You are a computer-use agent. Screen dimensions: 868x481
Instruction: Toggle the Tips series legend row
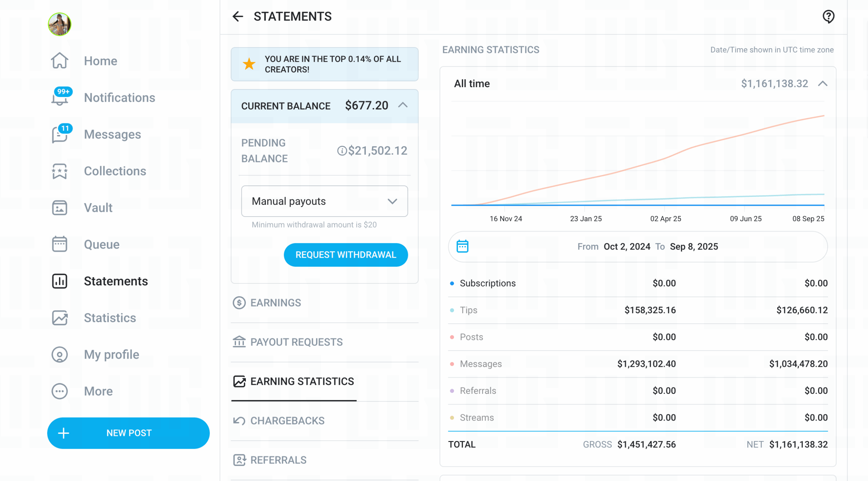(x=468, y=310)
